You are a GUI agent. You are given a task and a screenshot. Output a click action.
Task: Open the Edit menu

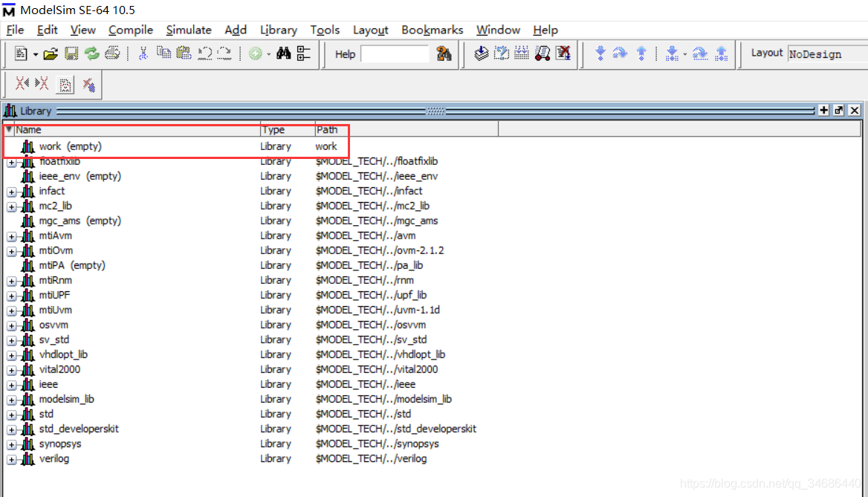(47, 30)
